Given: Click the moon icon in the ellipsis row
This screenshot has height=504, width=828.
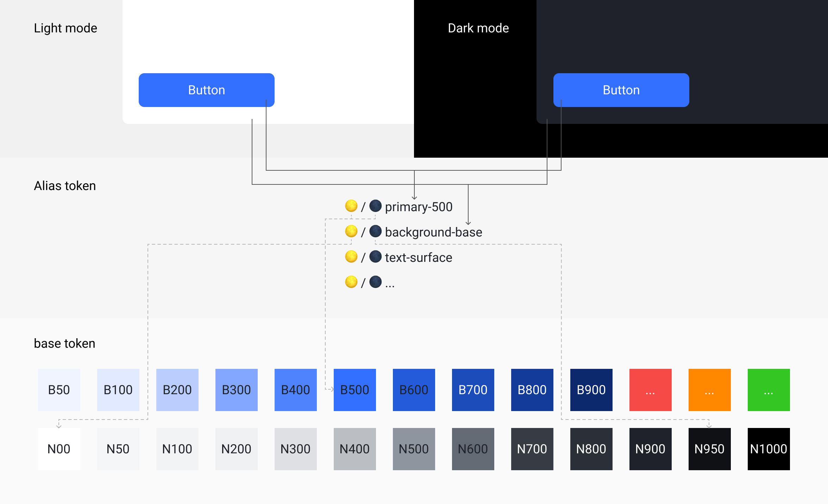Looking at the screenshot, I should click(375, 282).
